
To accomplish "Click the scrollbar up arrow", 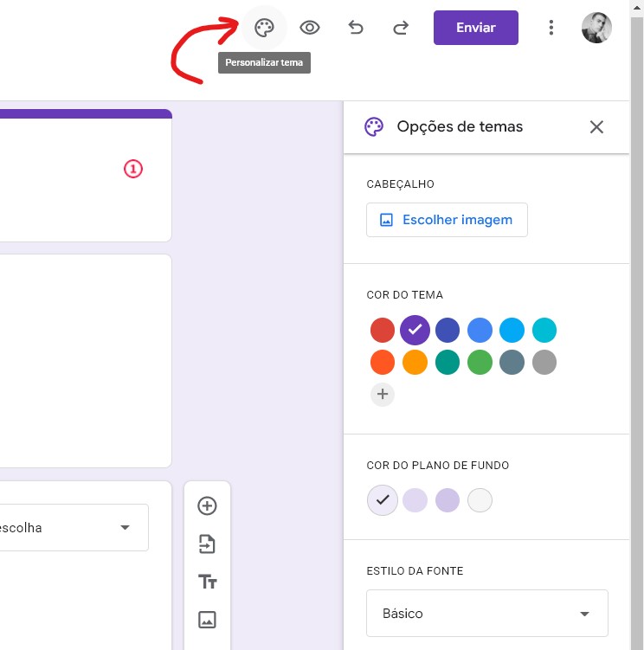I will click(637, 7).
